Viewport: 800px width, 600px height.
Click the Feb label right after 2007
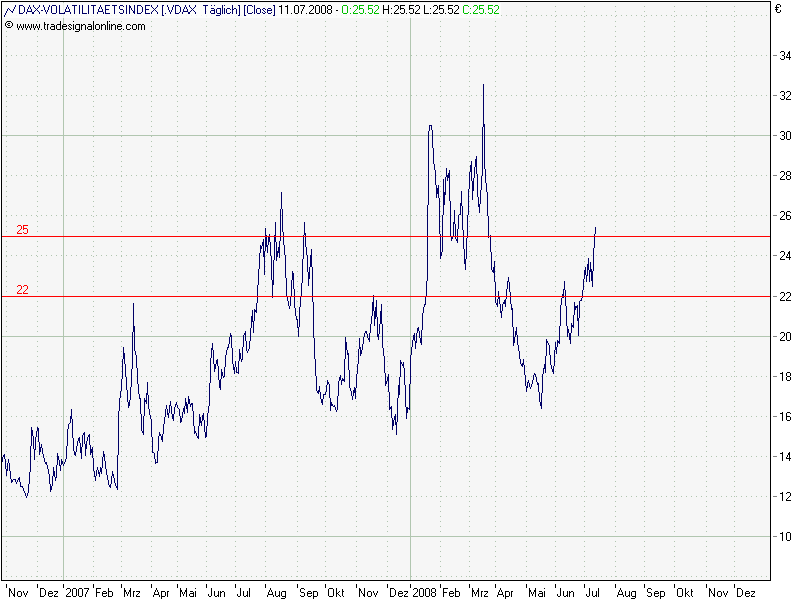pyautogui.click(x=104, y=592)
